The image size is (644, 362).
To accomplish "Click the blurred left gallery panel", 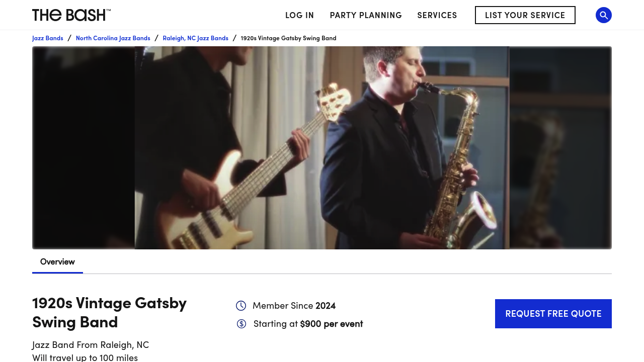I will [x=83, y=148].
